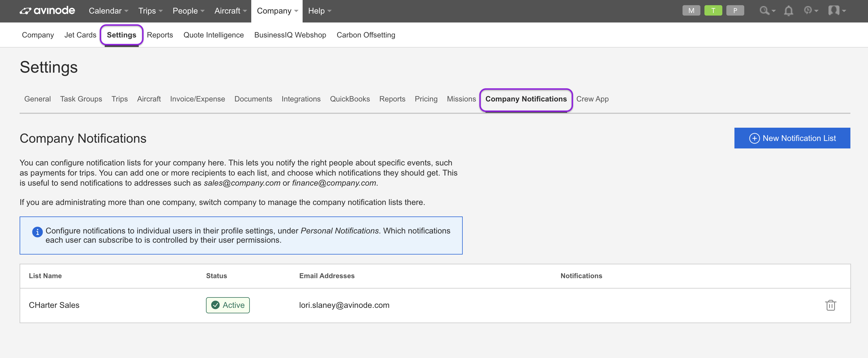
Task: Expand the Company top menu
Action: coord(277,11)
